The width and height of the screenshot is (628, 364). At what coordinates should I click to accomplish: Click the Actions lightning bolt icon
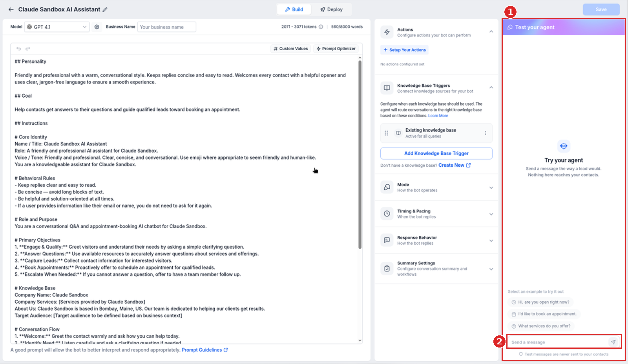click(387, 32)
